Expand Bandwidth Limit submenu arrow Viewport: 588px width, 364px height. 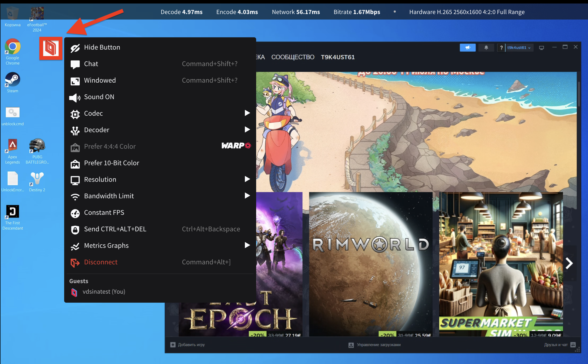point(247,196)
